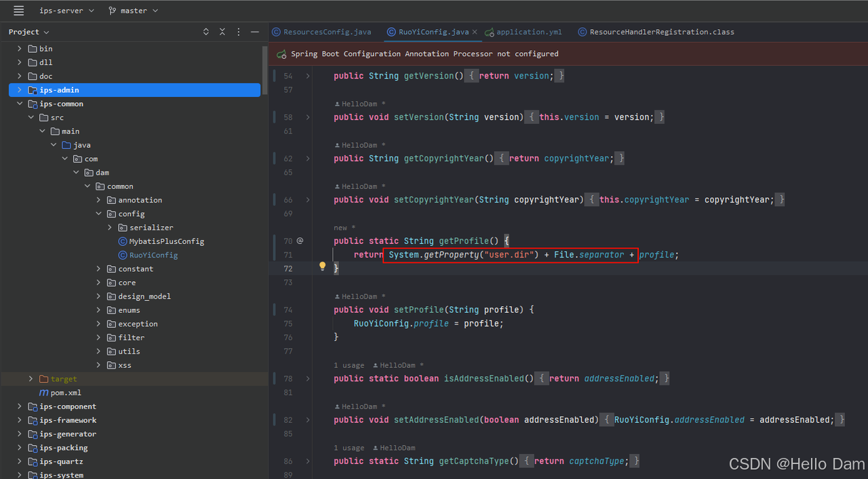868x479 pixels.
Task: Expand the doc folder
Action: tap(20, 77)
